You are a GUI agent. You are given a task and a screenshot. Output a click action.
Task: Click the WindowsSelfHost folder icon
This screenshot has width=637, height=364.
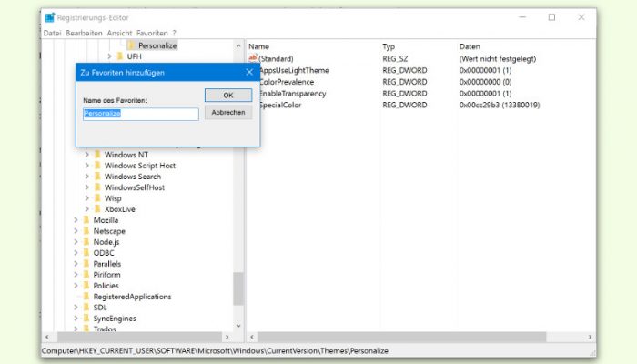(x=97, y=187)
